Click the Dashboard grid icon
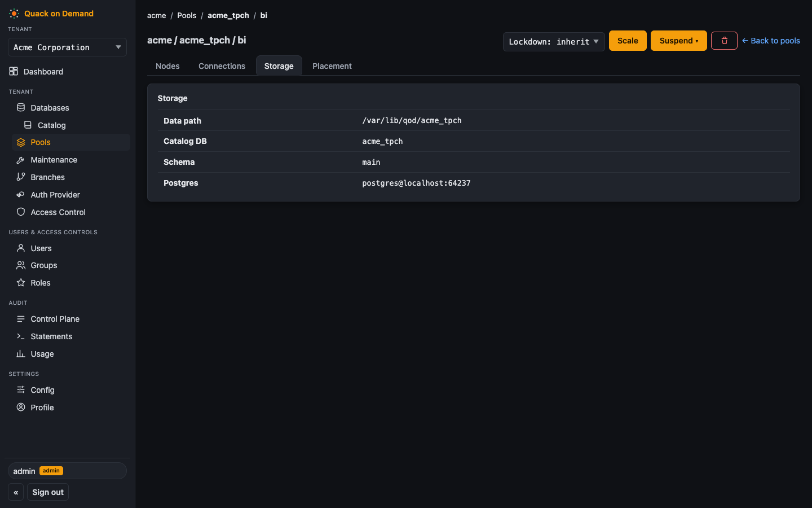This screenshot has height=508, width=812. click(x=14, y=71)
